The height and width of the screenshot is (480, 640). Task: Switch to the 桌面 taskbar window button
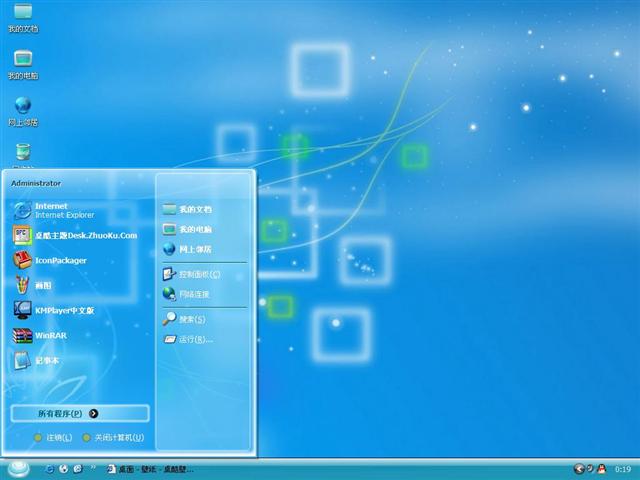point(150,469)
